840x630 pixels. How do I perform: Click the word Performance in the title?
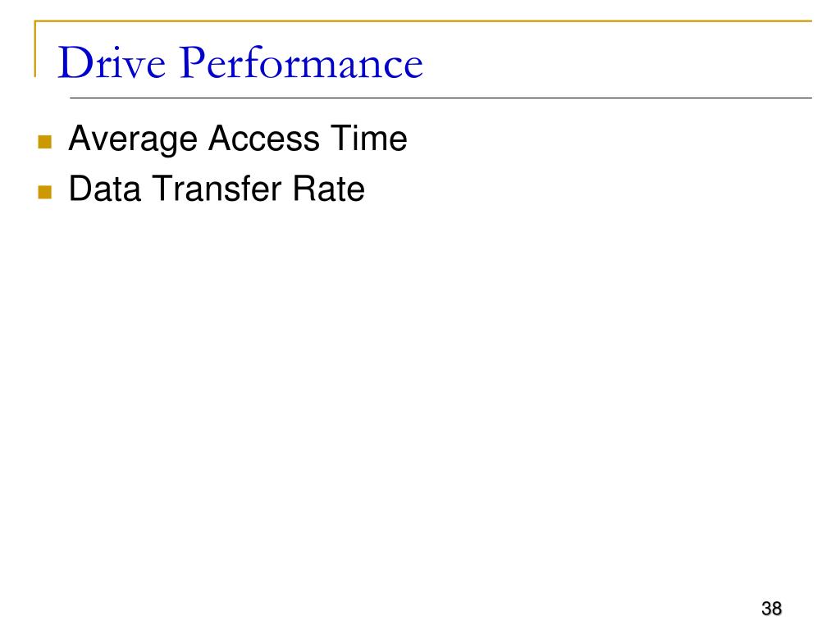click(300, 64)
